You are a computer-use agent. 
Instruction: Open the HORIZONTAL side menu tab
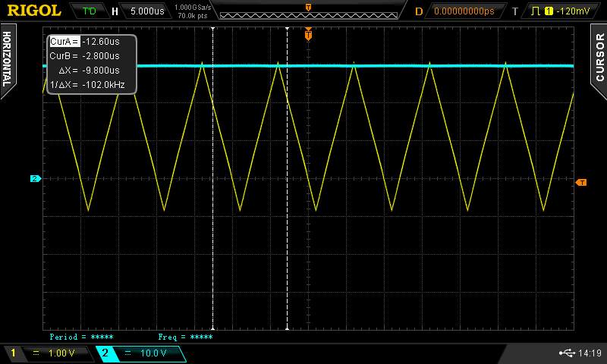click(8, 58)
